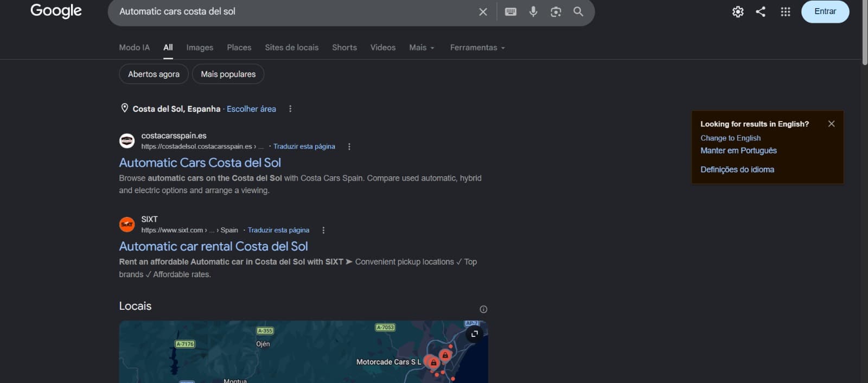Switch to the Places tab
868x383 pixels.
point(239,48)
